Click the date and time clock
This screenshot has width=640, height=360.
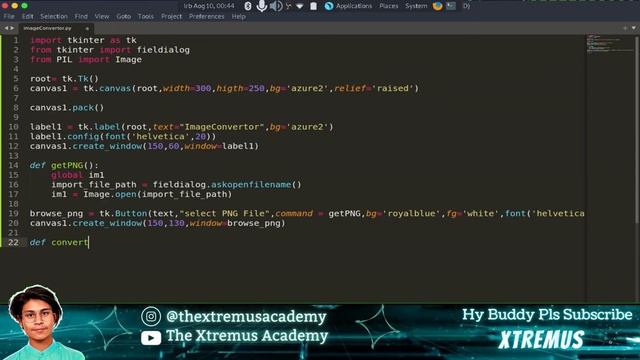click(209, 6)
